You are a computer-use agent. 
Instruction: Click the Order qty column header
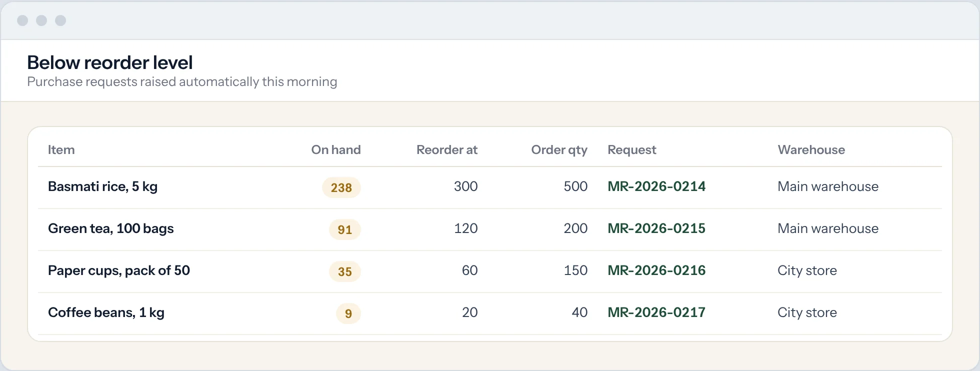coord(559,150)
